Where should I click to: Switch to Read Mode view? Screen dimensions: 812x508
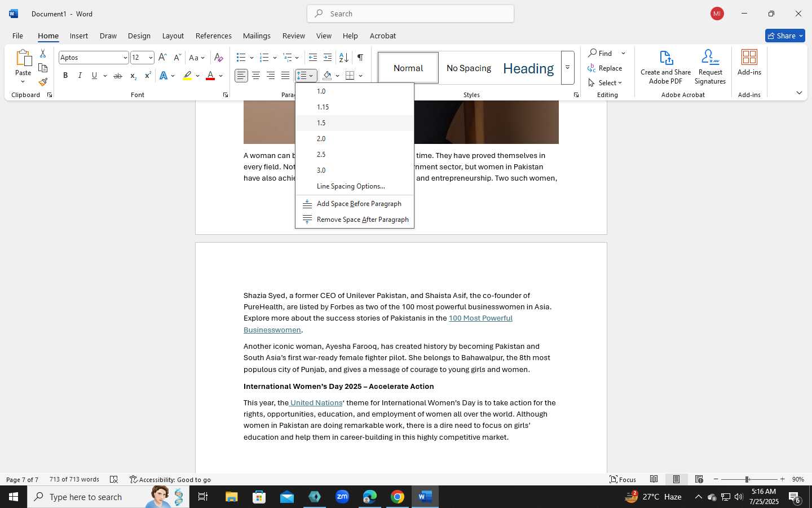(654, 479)
